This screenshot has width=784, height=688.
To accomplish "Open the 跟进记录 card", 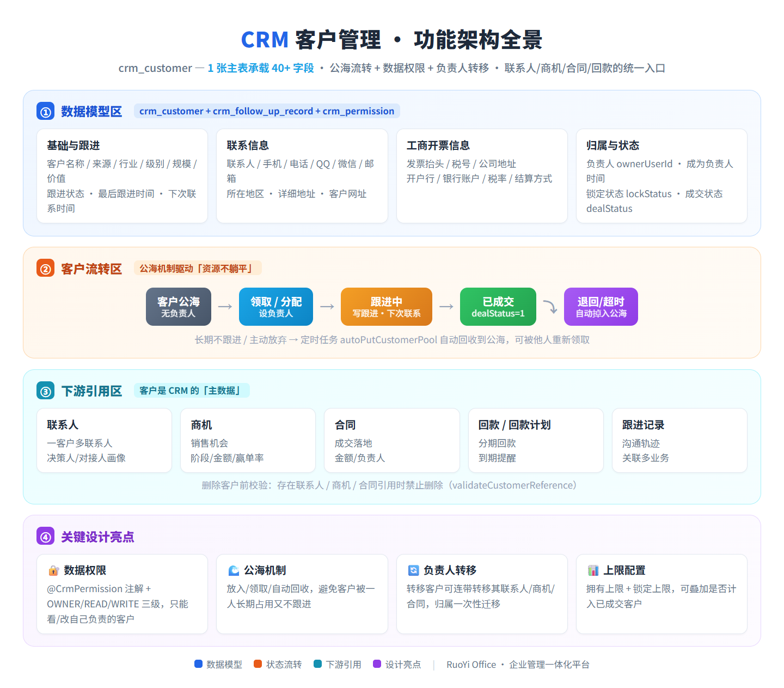I will click(679, 440).
